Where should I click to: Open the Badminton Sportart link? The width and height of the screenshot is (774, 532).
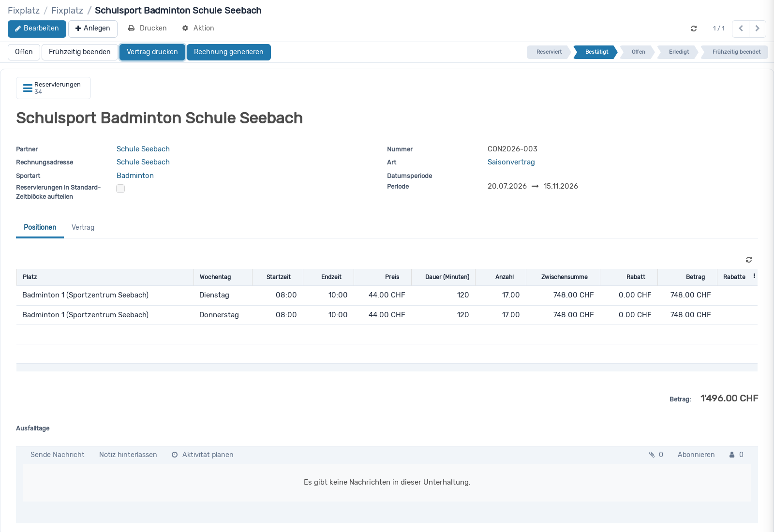[x=135, y=176]
